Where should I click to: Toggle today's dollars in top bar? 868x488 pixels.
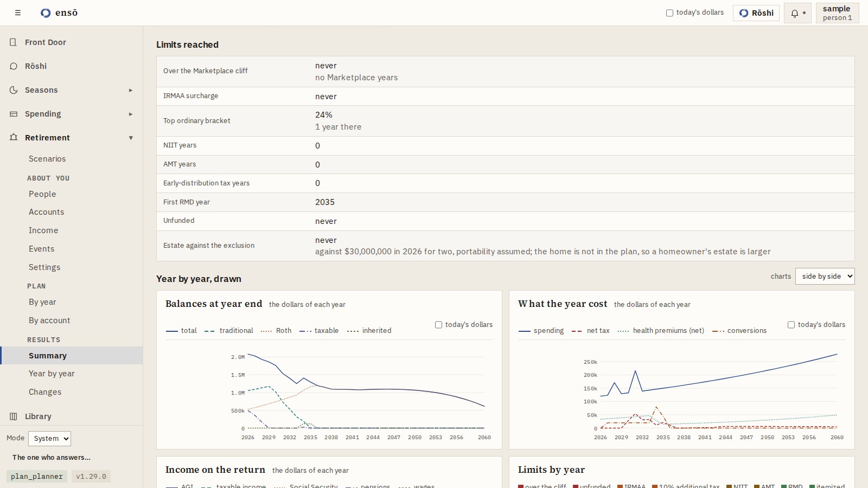(669, 12)
